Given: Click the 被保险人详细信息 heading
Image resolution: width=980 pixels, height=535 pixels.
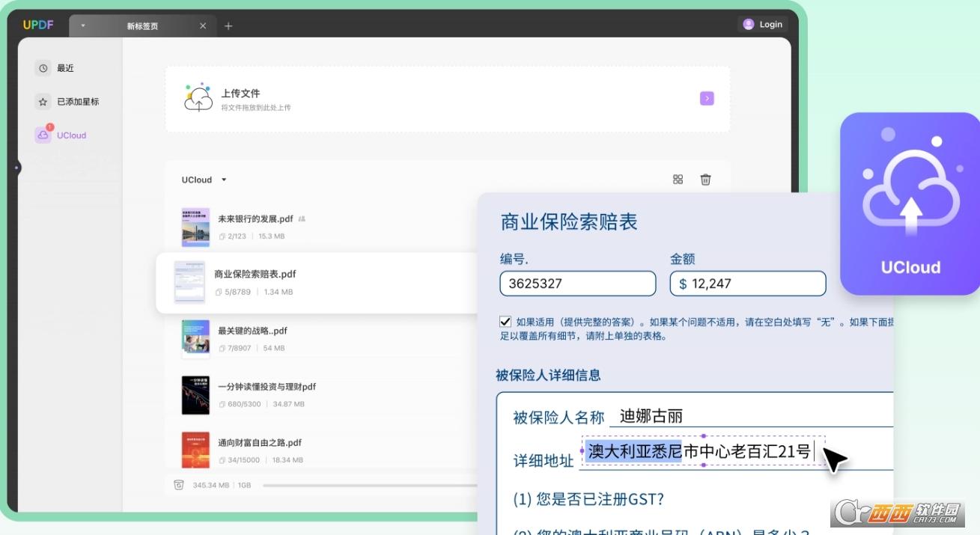Looking at the screenshot, I should (548, 375).
